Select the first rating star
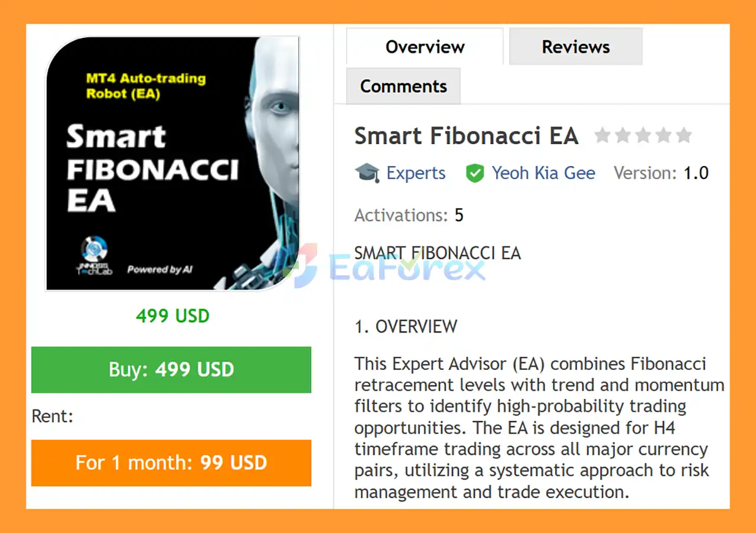The width and height of the screenshot is (756, 533). pos(603,135)
